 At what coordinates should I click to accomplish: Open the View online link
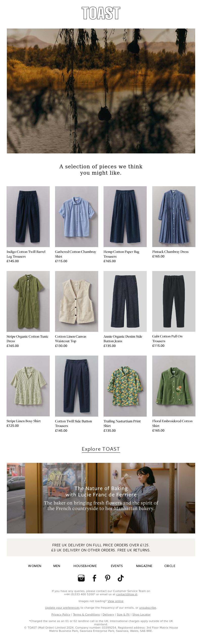tap(115, 601)
